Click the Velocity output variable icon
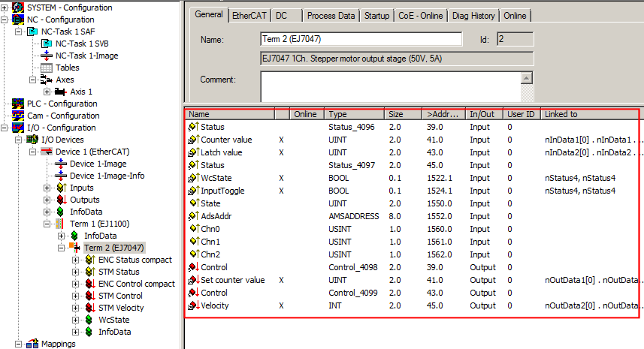The width and height of the screenshot is (644, 349). point(193,305)
